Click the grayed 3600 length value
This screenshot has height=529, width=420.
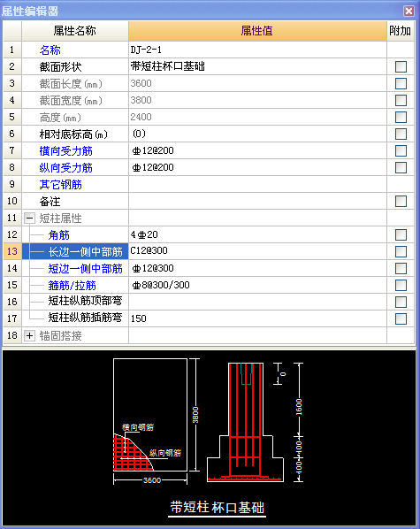[x=141, y=83]
